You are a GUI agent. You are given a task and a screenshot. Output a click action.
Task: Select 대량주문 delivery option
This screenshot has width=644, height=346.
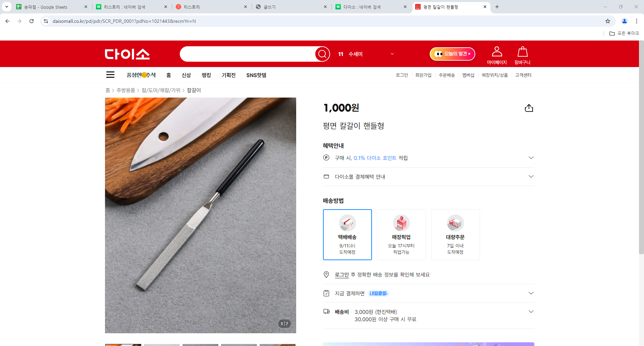[x=455, y=235]
